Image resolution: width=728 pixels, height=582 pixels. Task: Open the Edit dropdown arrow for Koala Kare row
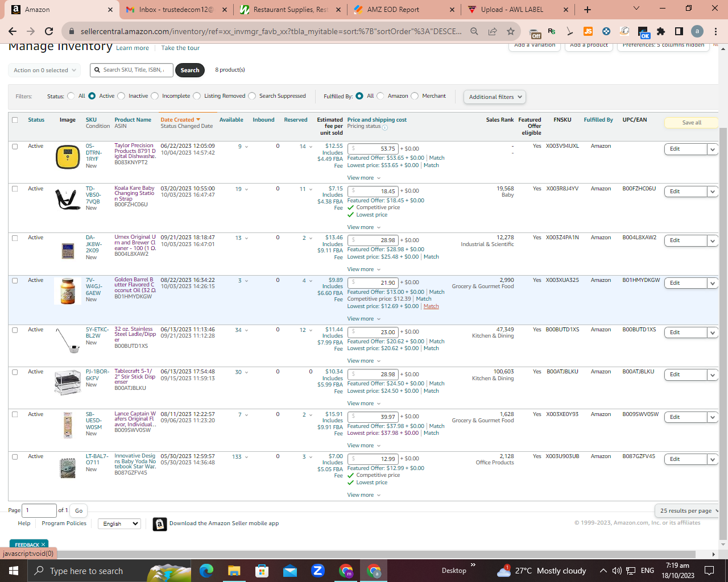click(x=713, y=192)
